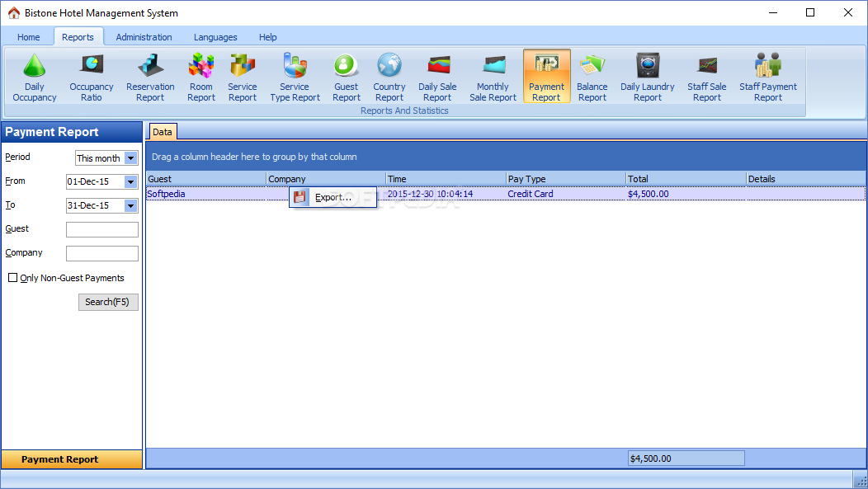Click the window resize grip in status bar
This screenshot has width=868, height=489.
click(861, 480)
